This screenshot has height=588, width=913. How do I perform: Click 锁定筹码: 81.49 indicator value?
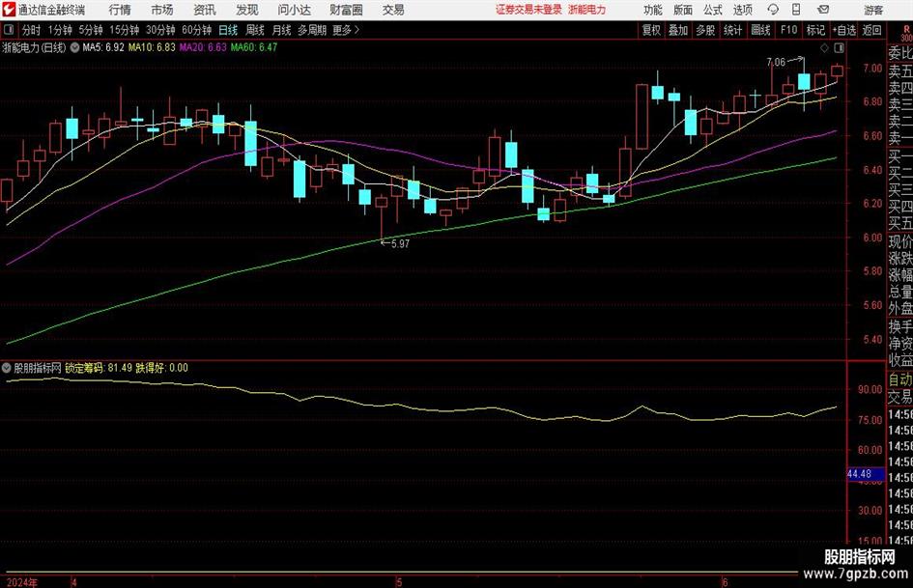pos(99,368)
